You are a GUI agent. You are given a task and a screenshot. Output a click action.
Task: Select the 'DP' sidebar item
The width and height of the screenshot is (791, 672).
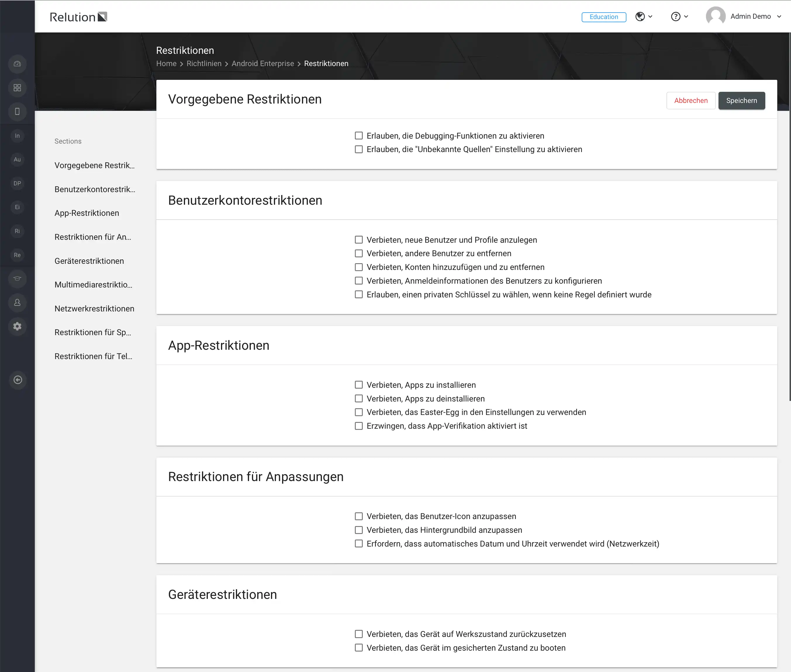pos(17,183)
